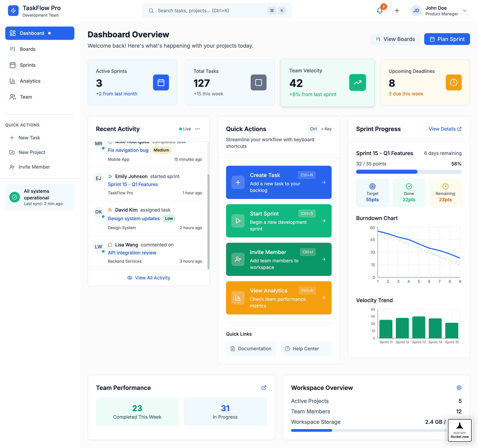This screenshot has height=448, width=478.
Task: Click the Create Task plus icon
Action: click(x=238, y=182)
